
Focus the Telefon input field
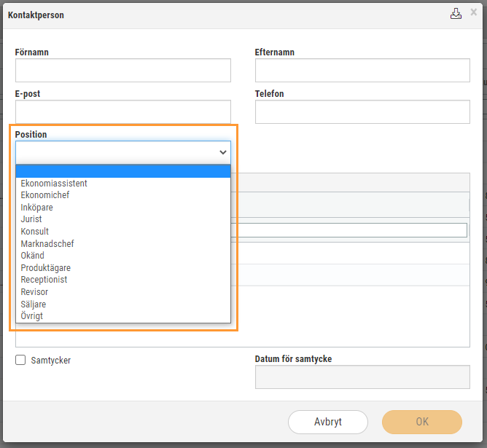coord(362,111)
